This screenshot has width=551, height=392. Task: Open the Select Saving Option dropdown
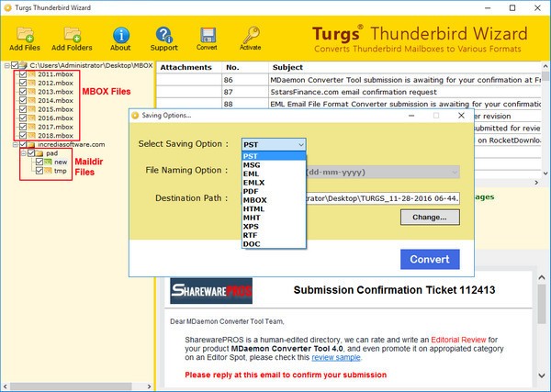coord(273,144)
